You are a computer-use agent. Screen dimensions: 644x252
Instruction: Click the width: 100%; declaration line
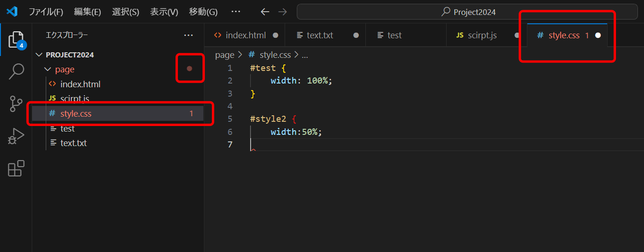301,81
